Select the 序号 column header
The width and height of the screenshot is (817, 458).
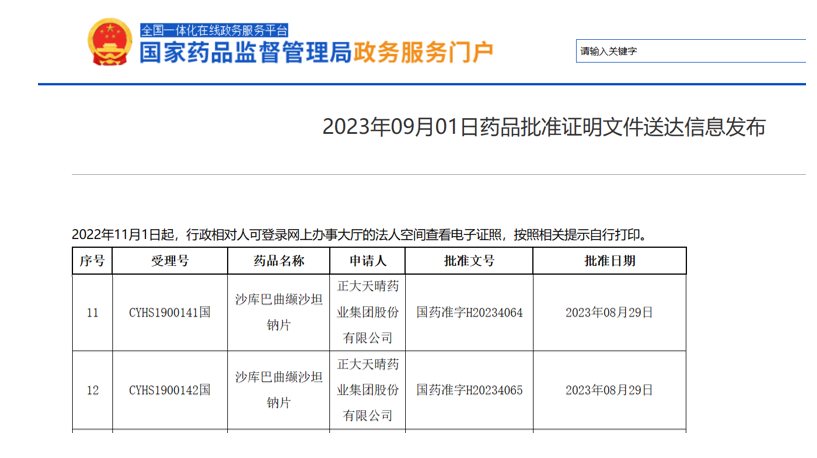click(x=92, y=261)
